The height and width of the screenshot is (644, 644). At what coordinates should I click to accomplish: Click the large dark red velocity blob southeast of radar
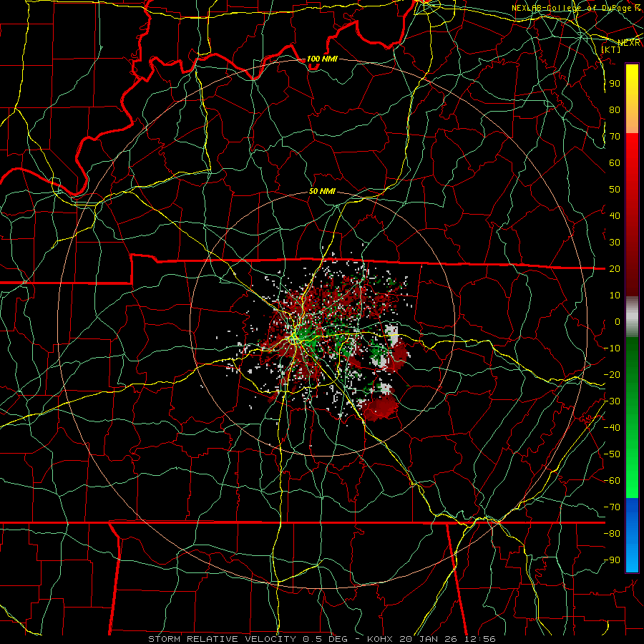381,406
